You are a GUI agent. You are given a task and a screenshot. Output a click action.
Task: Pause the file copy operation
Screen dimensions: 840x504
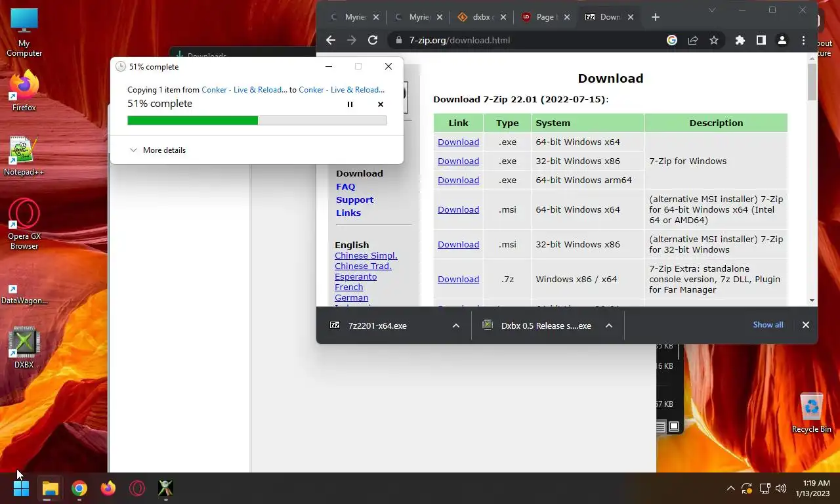[350, 104]
